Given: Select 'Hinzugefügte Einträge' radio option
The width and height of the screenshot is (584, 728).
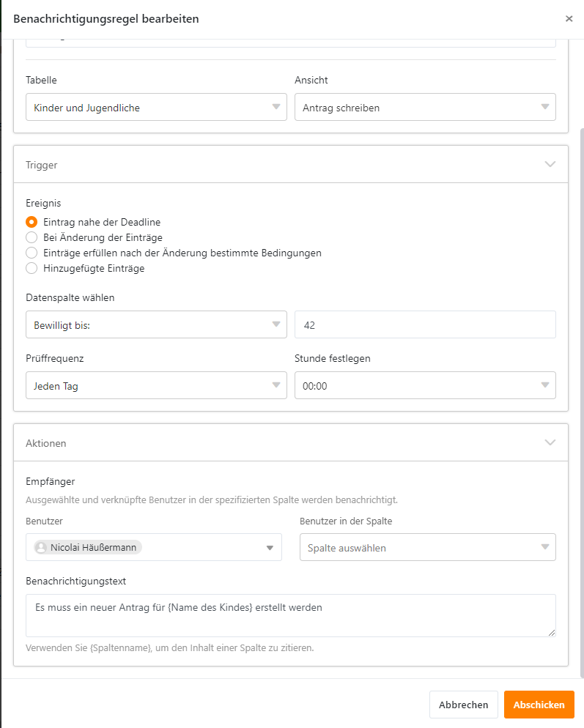Looking at the screenshot, I should click(32, 268).
